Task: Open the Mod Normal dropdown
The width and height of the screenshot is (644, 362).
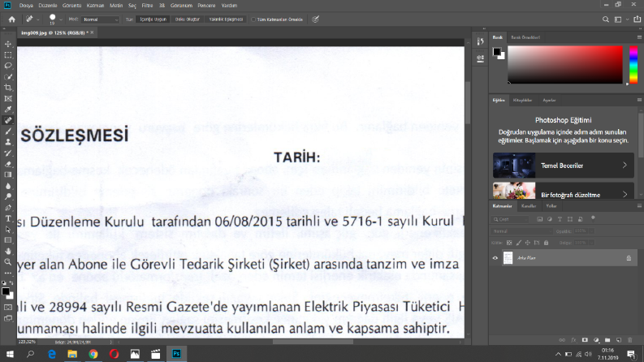Action: (100, 19)
